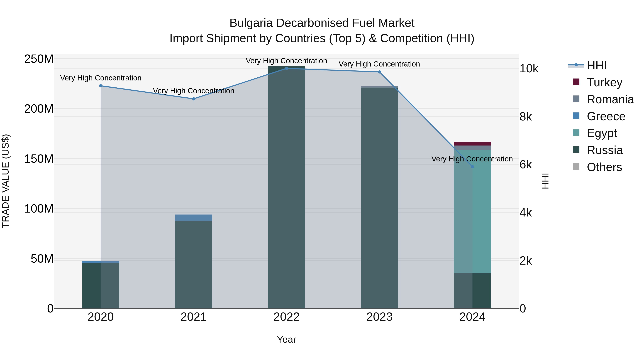Screen dimensions: 644x362
Task: Toggle the Egypt legend entry
Action: (595, 133)
